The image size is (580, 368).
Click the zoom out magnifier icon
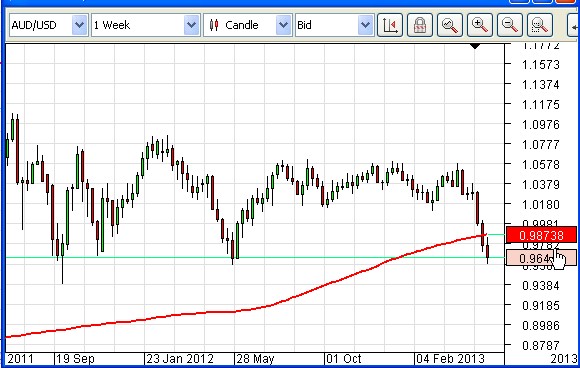pyautogui.click(x=510, y=25)
